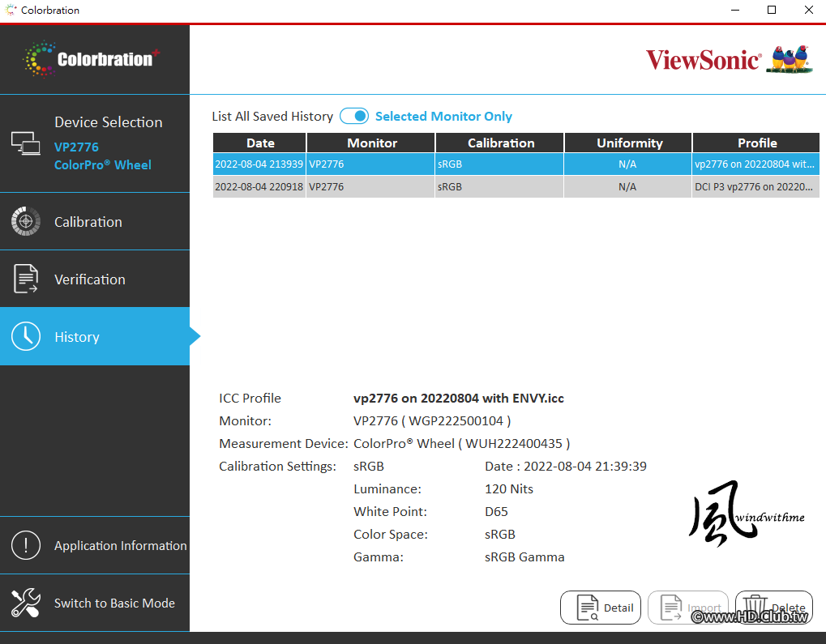Click the Profile column header
The width and height of the screenshot is (826, 644).
(756, 143)
